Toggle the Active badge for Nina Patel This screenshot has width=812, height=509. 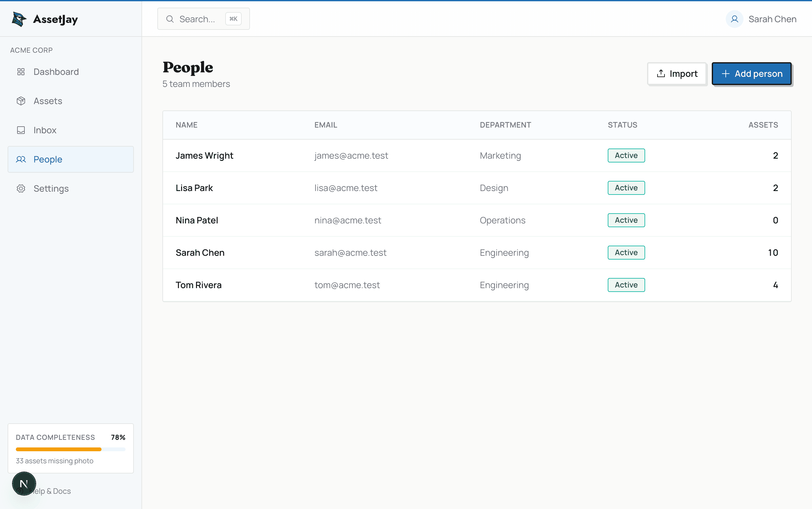625,220
